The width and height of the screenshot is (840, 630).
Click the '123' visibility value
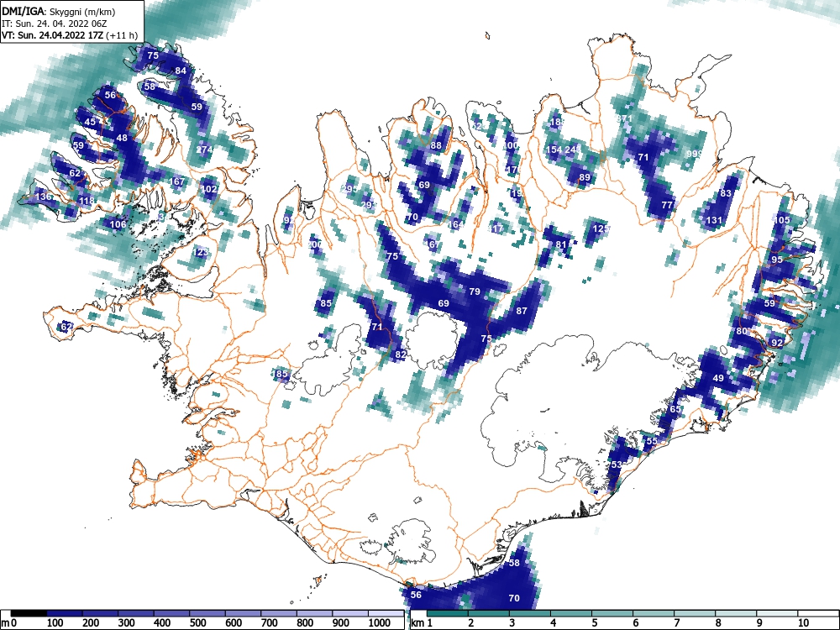201,252
